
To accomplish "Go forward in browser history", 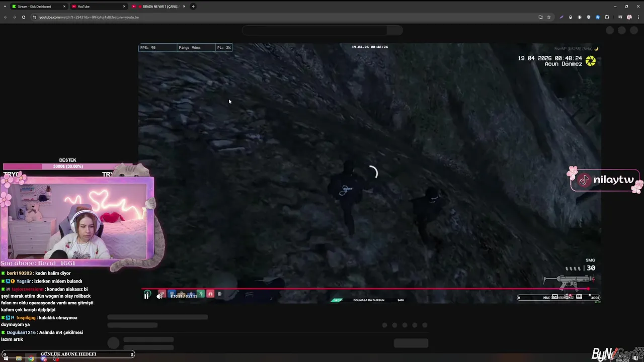I will coord(14,17).
